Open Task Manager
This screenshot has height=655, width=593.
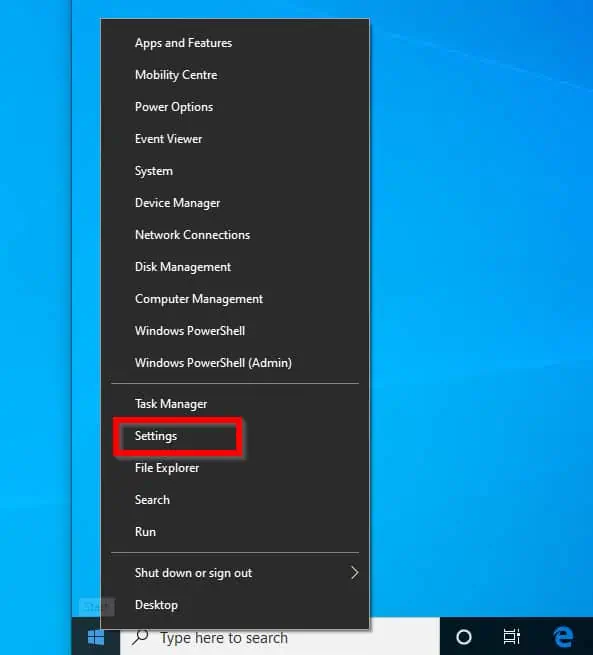235,404
